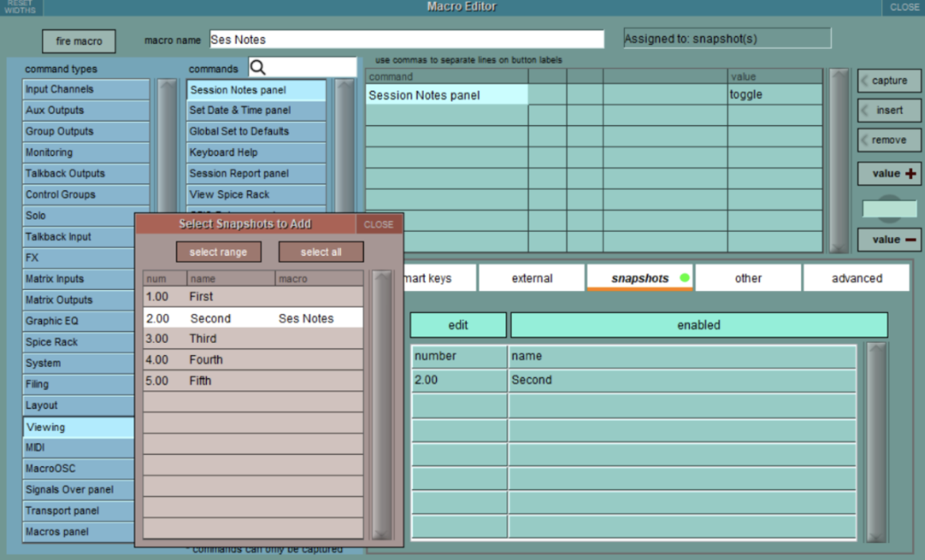The image size is (925, 560).
Task: Switch to the external tab
Action: click(531, 278)
